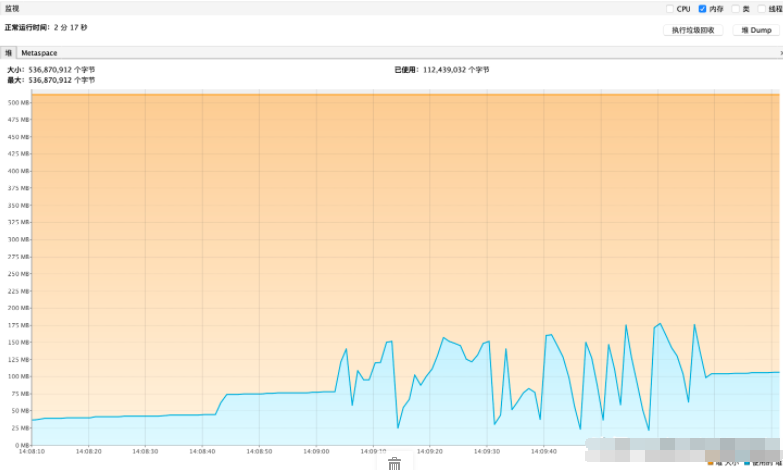The image size is (783, 470).
Task: Click the 250 MB axis label
Action: point(18,274)
